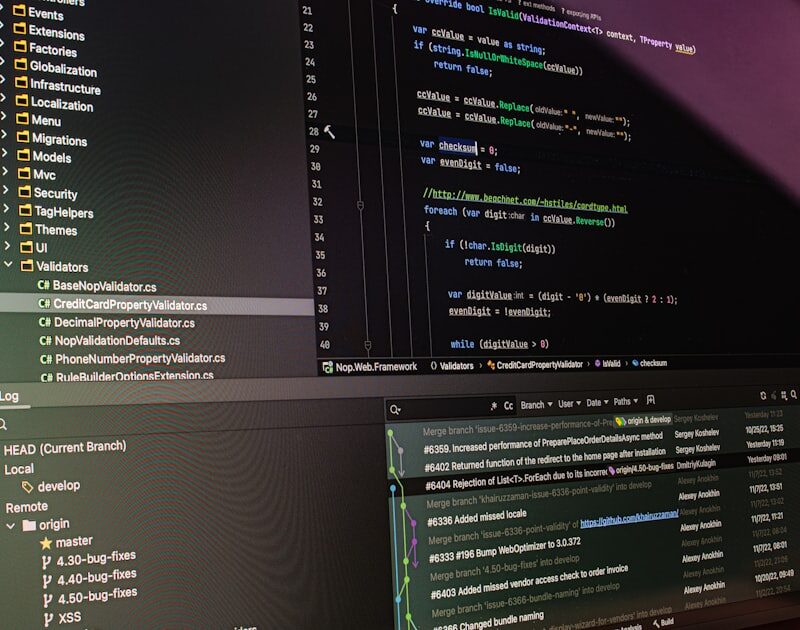Toggle the Cc match case option
Screen dimensions: 800x630
pos(508,406)
